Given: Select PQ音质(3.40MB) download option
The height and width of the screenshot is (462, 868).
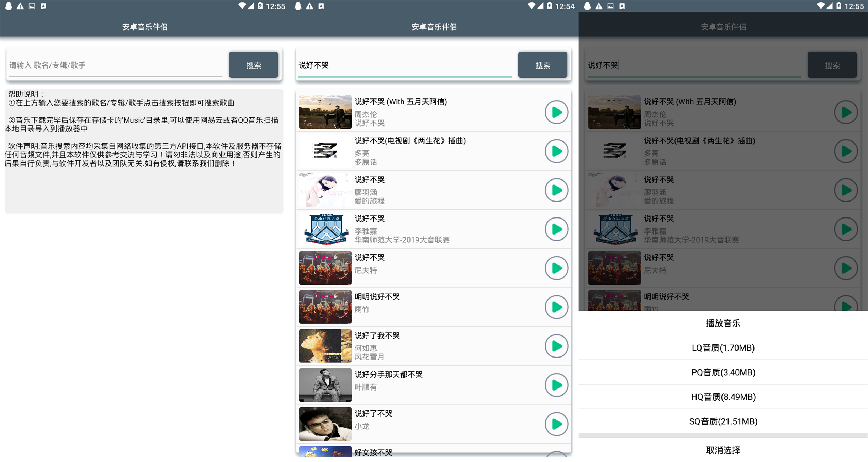Looking at the screenshot, I should [723, 372].
